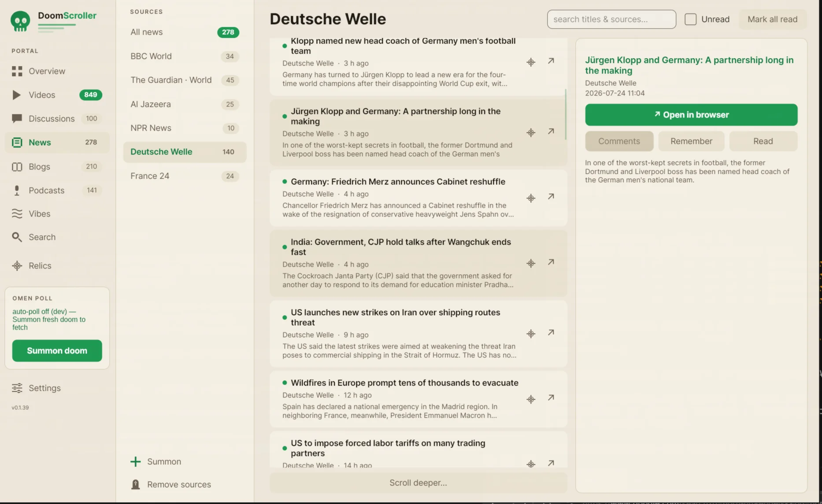Screen dimensions: 822x504
Task: Open the Wildfires in Europe article externally
Action: pyautogui.click(x=551, y=398)
